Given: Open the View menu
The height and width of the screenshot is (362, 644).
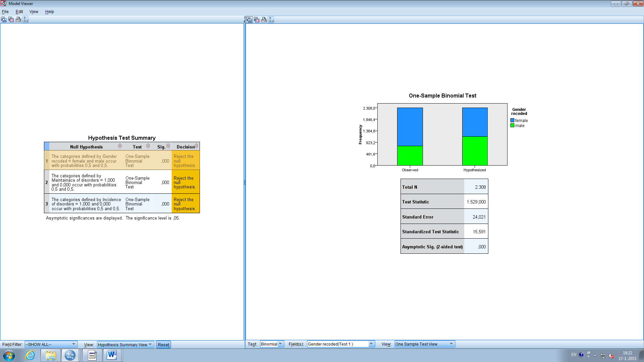Looking at the screenshot, I should [x=34, y=11].
